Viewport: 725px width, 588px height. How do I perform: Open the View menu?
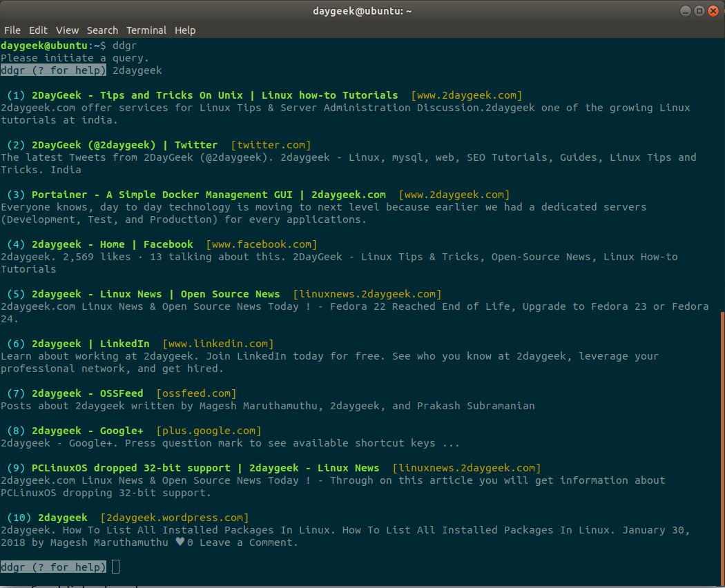67,30
